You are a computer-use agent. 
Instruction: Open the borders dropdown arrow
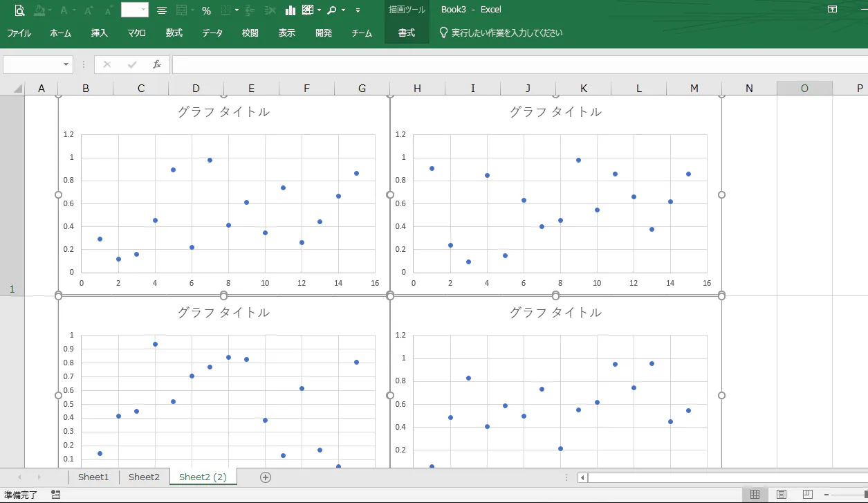(237, 10)
